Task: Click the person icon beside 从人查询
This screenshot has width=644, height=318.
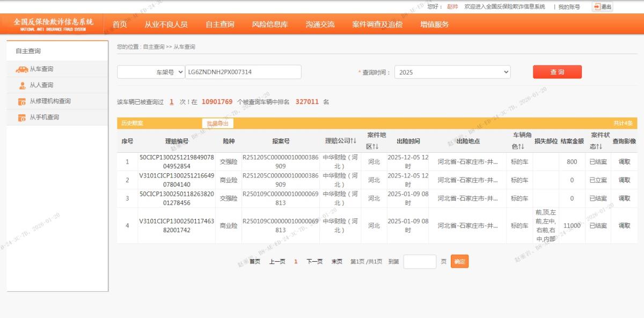Action: 22,85
